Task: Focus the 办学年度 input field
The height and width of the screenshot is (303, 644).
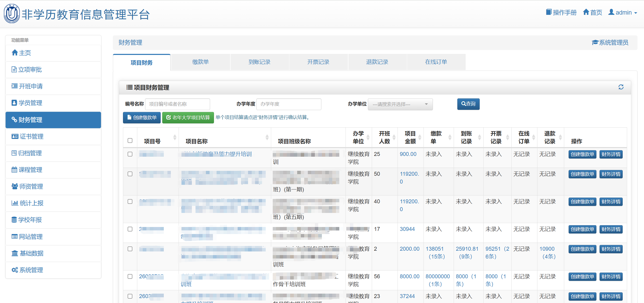Action: (289, 104)
